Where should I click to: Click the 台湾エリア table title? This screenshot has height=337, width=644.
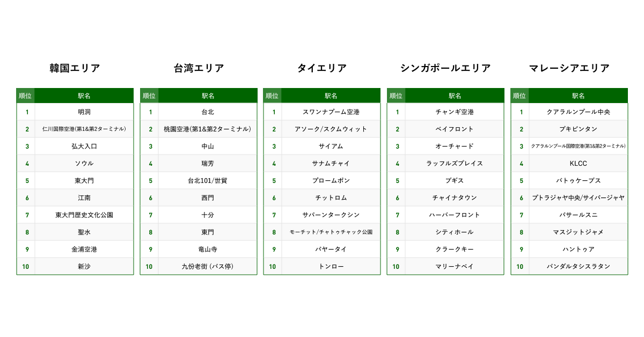tap(199, 68)
